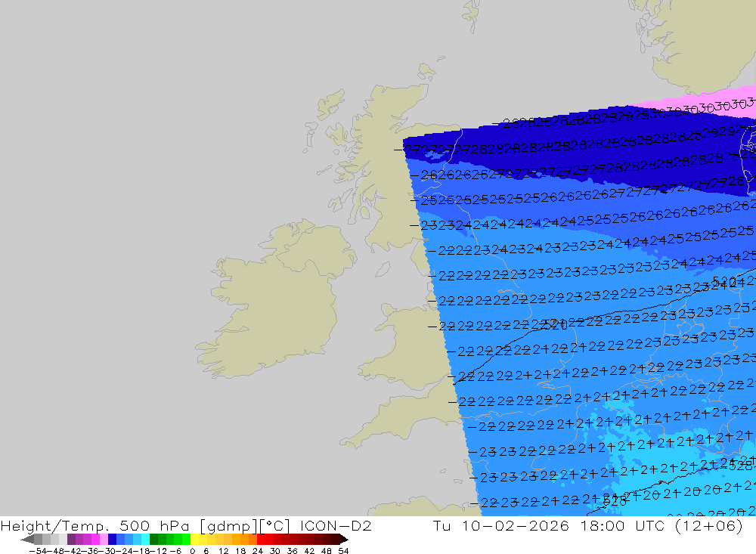Select the darkest green legend swatch
This screenshot has width=756, height=554.
click(153, 539)
